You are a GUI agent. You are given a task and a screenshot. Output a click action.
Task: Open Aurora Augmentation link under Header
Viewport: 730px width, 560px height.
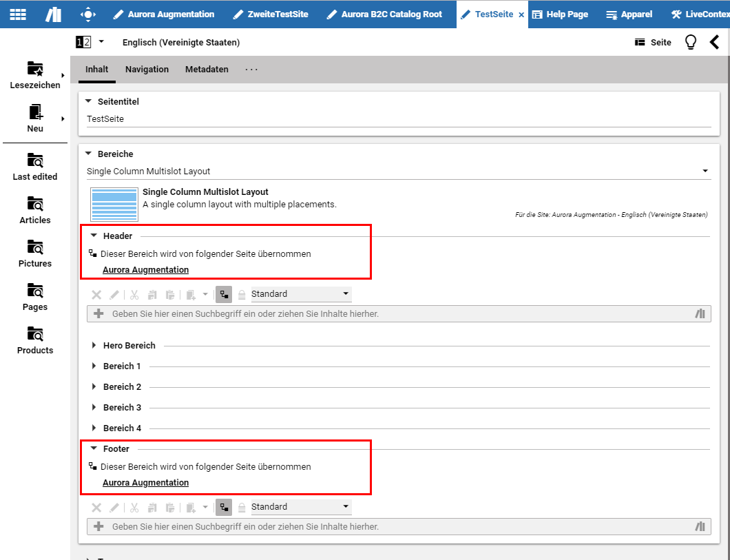click(x=145, y=270)
